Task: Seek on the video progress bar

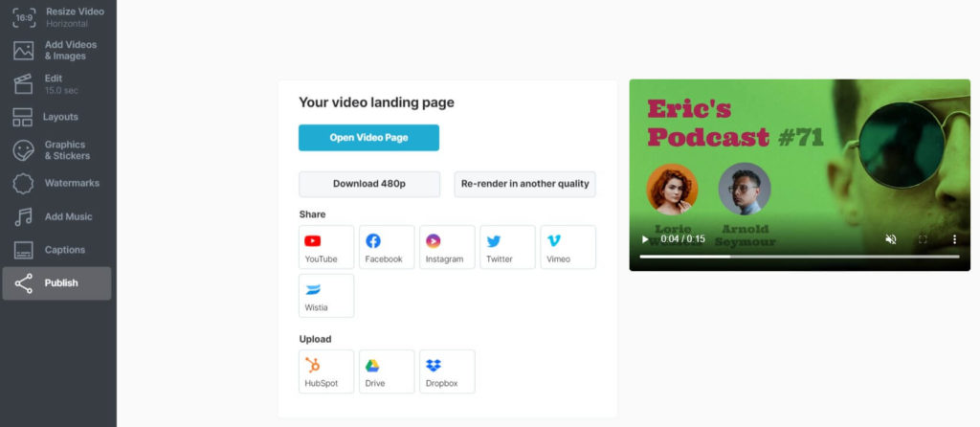Action: 799,257
